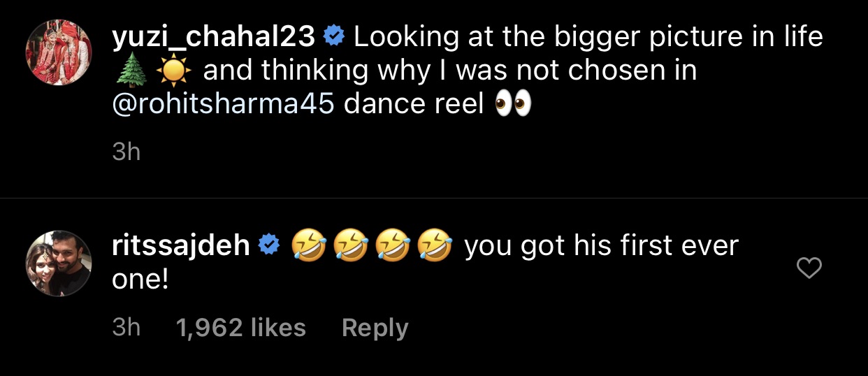
Task: Click the last laughing emoji in comment
Action: pos(434,246)
